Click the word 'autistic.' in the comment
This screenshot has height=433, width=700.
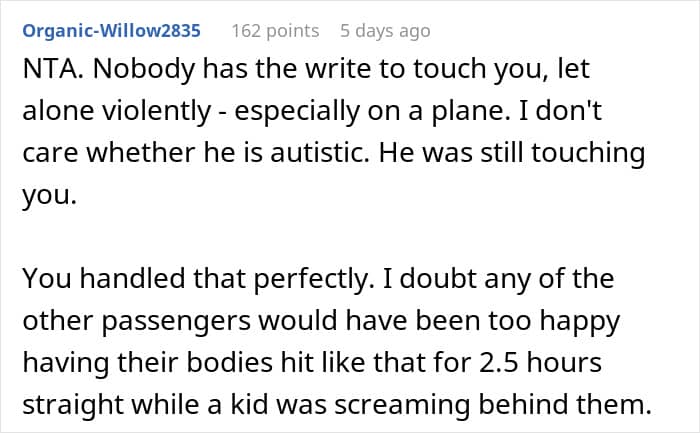coord(320,153)
